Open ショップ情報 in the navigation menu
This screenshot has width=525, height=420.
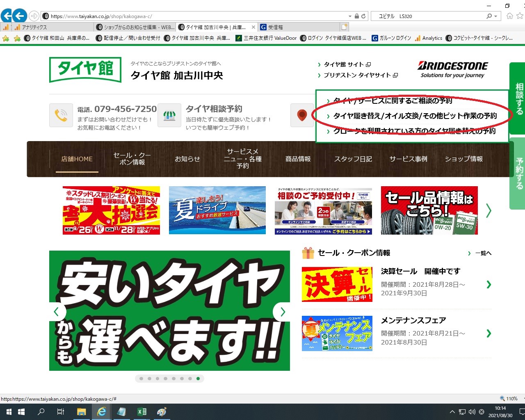(x=464, y=159)
